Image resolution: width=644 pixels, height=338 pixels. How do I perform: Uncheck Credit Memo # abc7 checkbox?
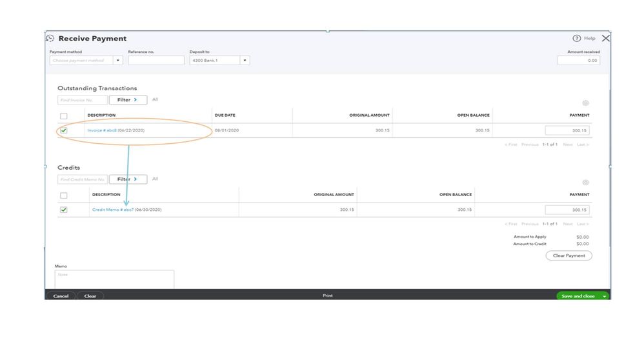coord(64,210)
